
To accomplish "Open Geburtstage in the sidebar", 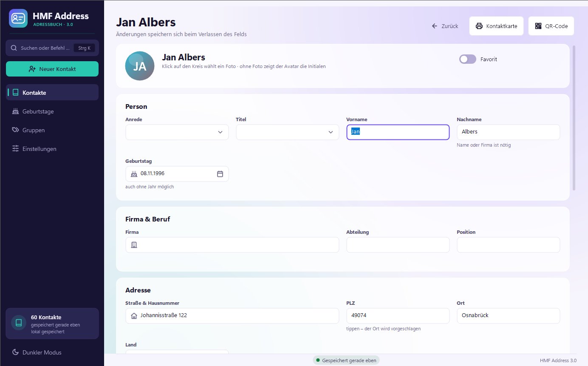I will tap(52, 111).
